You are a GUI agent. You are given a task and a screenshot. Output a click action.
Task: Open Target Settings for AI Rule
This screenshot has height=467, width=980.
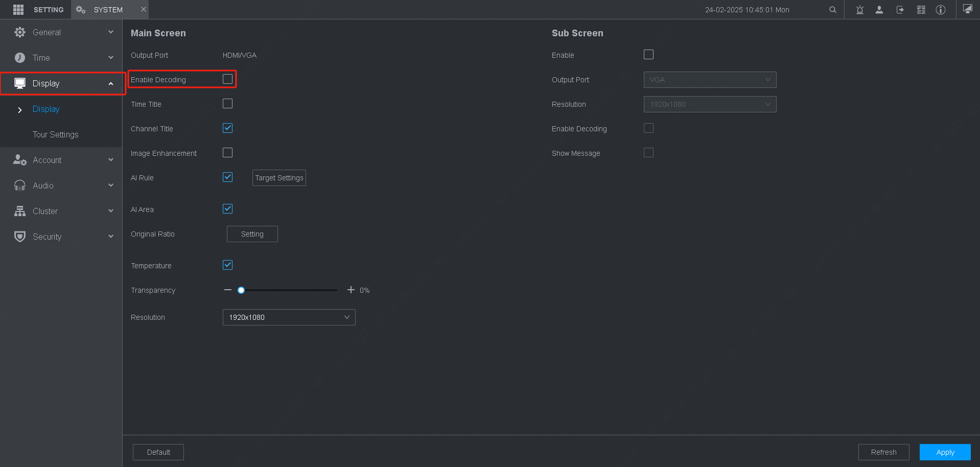(x=279, y=178)
